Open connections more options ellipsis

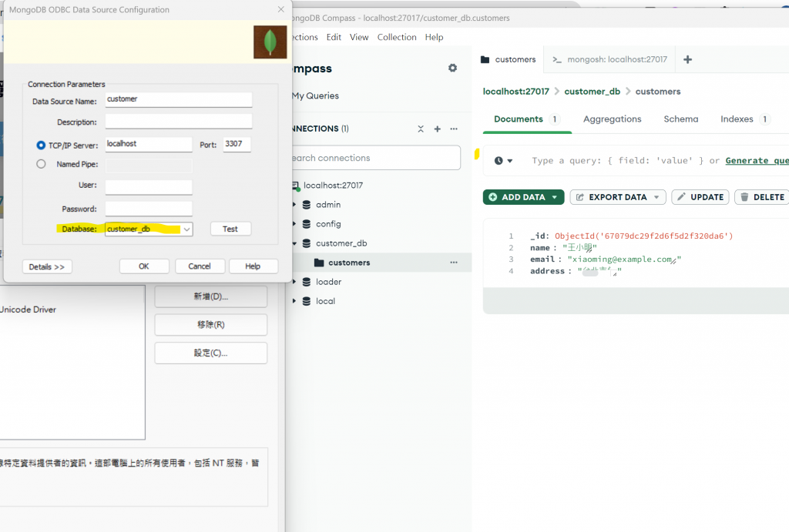pyautogui.click(x=454, y=129)
